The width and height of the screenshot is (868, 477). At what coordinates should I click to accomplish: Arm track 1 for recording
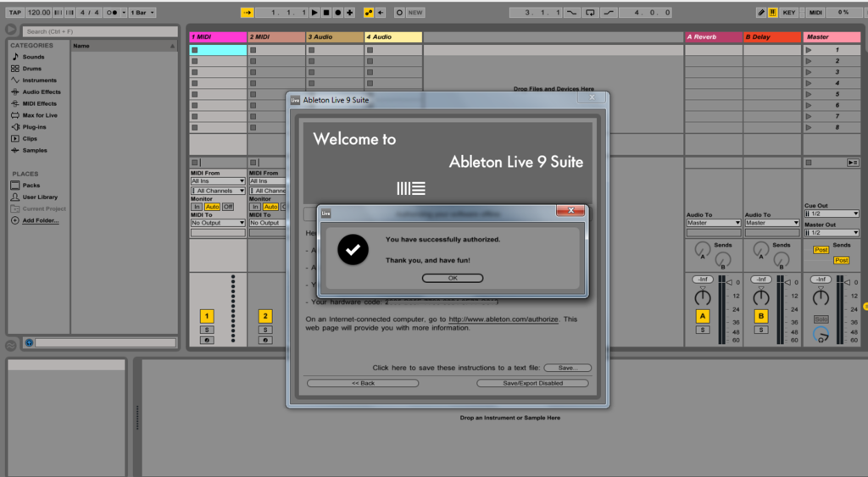[207, 341]
